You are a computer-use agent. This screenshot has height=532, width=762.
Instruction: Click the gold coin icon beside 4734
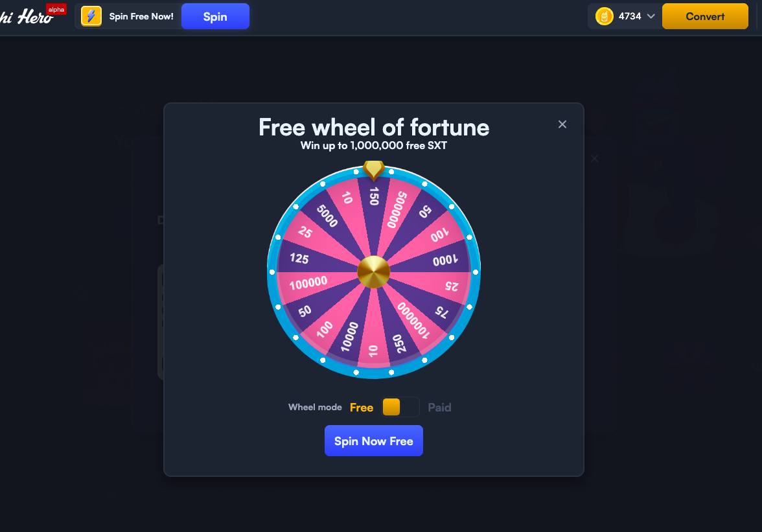pyautogui.click(x=604, y=16)
